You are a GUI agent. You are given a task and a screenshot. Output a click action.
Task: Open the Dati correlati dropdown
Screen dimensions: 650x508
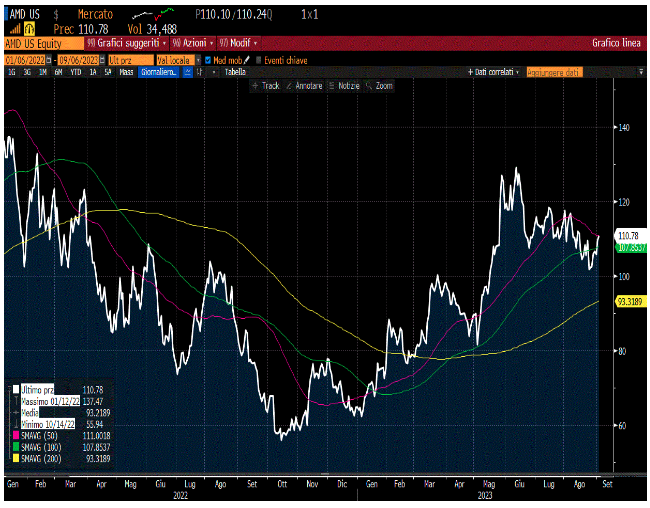[493, 72]
